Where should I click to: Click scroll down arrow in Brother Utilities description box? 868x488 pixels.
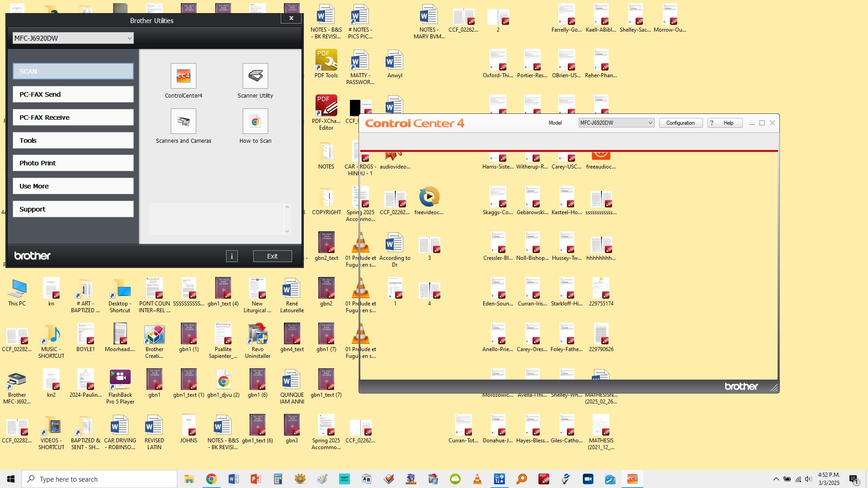[x=287, y=231]
